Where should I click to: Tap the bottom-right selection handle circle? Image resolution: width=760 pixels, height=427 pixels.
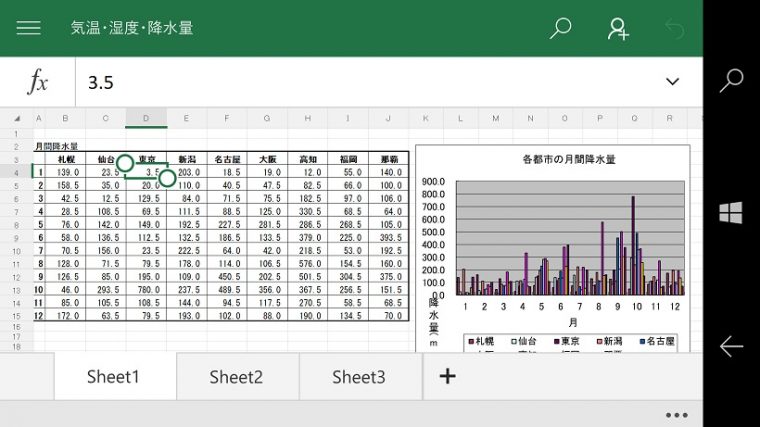(x=167, y=178)
